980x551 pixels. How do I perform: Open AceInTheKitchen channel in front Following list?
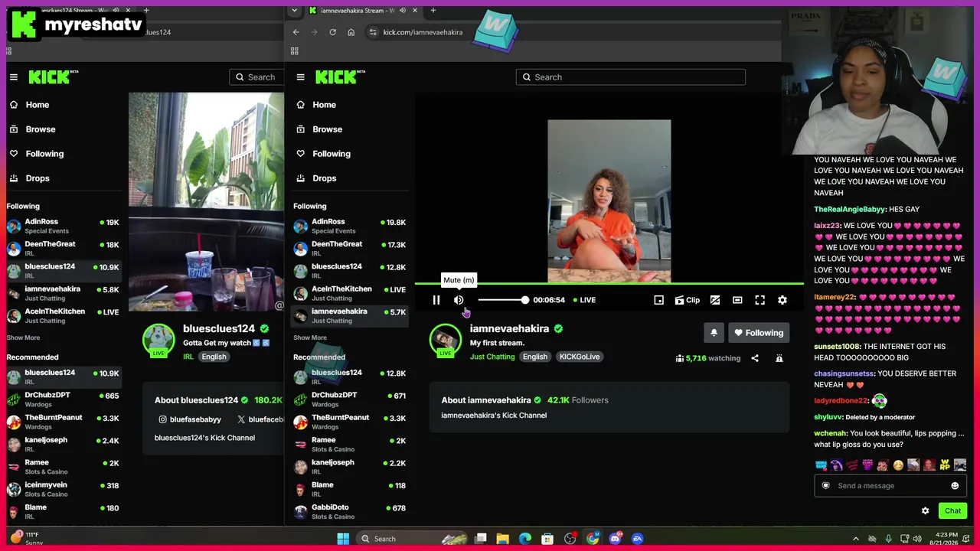tap(350, 293)
